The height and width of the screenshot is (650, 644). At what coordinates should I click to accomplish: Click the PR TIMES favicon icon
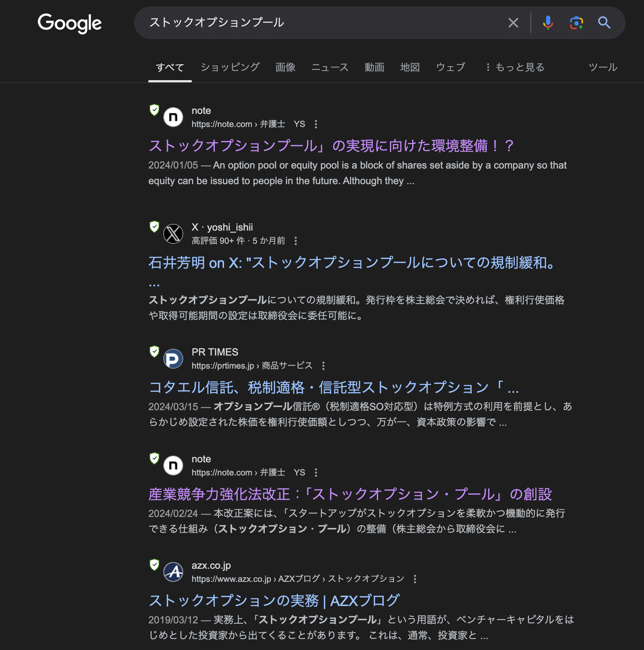click(x=173, y=359)
